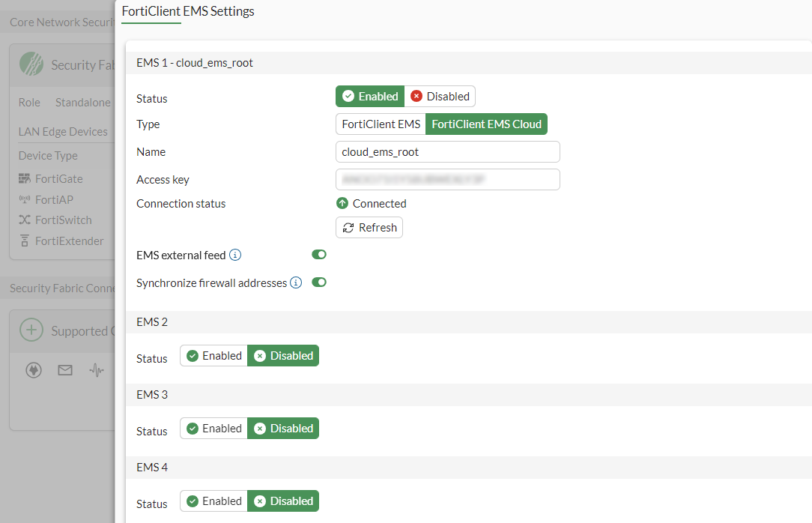Select the FortiClient EMS type option

pyautogui.click(x=381, y=124)
